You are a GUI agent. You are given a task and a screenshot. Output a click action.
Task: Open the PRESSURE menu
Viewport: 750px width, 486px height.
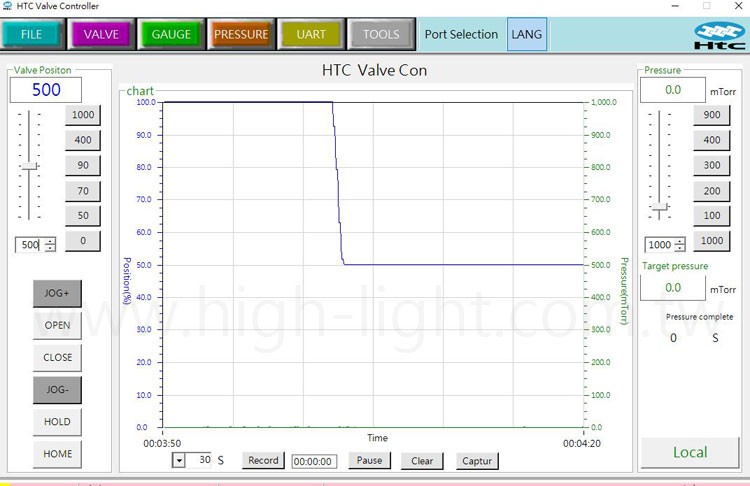[x=241, y=34]
